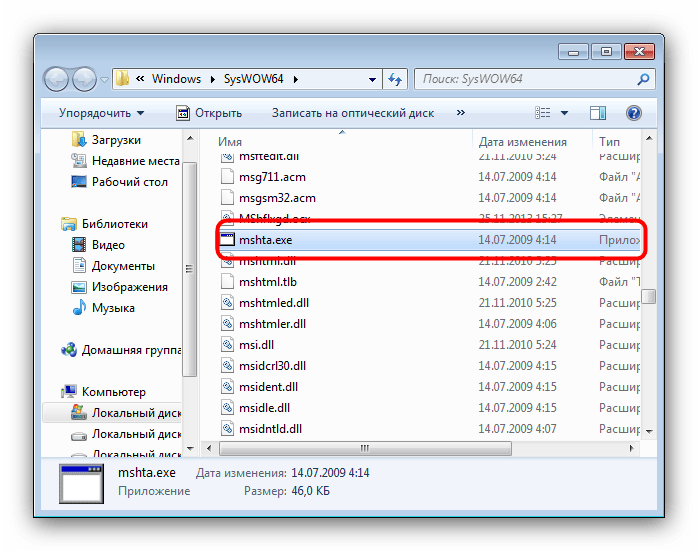This screenshot has width=698, height=551.
Task: Sort by Тип column header
Action: click(609, 142)
